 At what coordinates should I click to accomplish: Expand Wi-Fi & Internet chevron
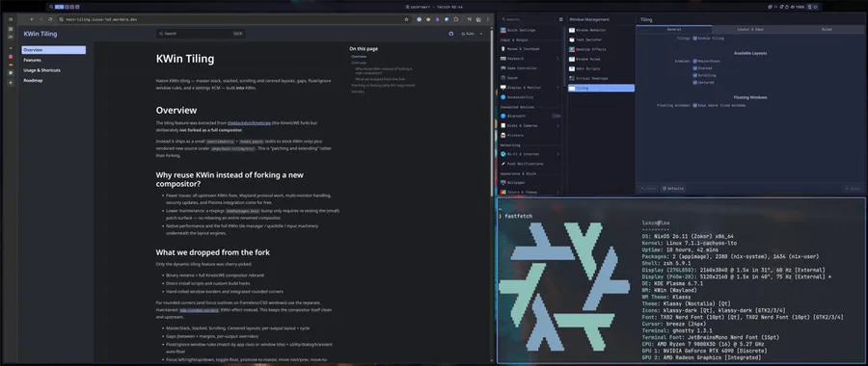point(557,154)
